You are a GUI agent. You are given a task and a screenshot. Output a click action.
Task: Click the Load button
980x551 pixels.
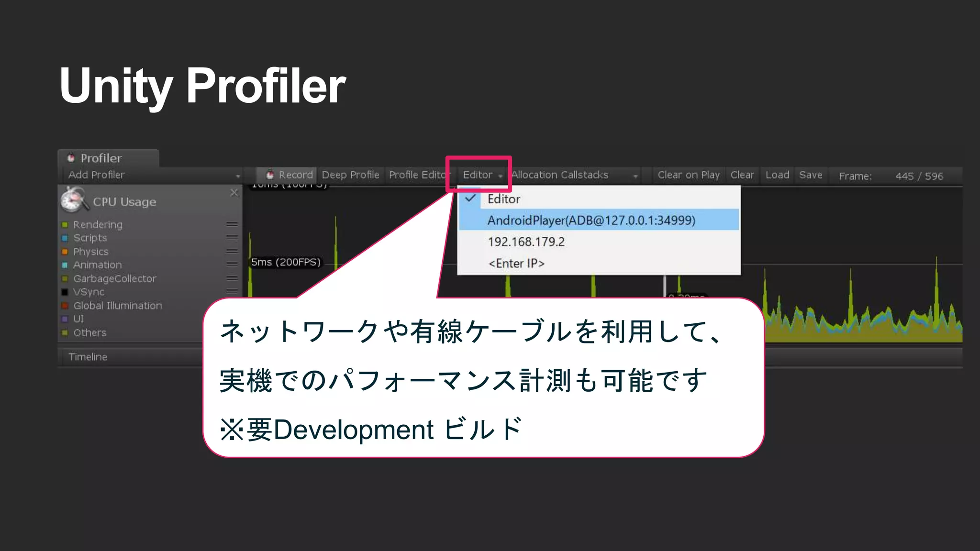(x=777, y=175)
